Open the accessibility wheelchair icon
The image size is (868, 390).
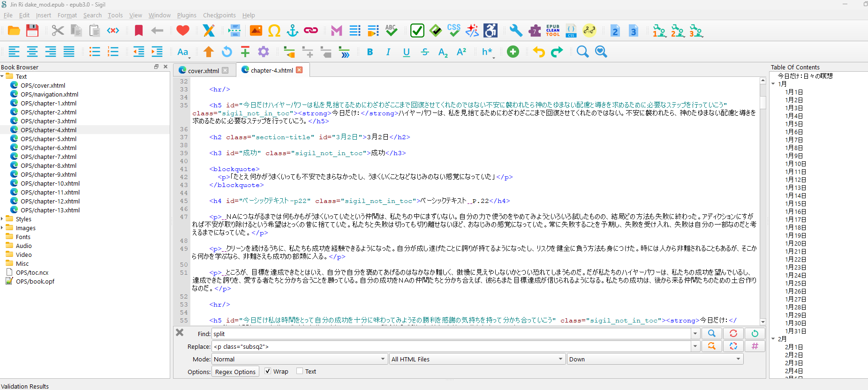(491, 31)
